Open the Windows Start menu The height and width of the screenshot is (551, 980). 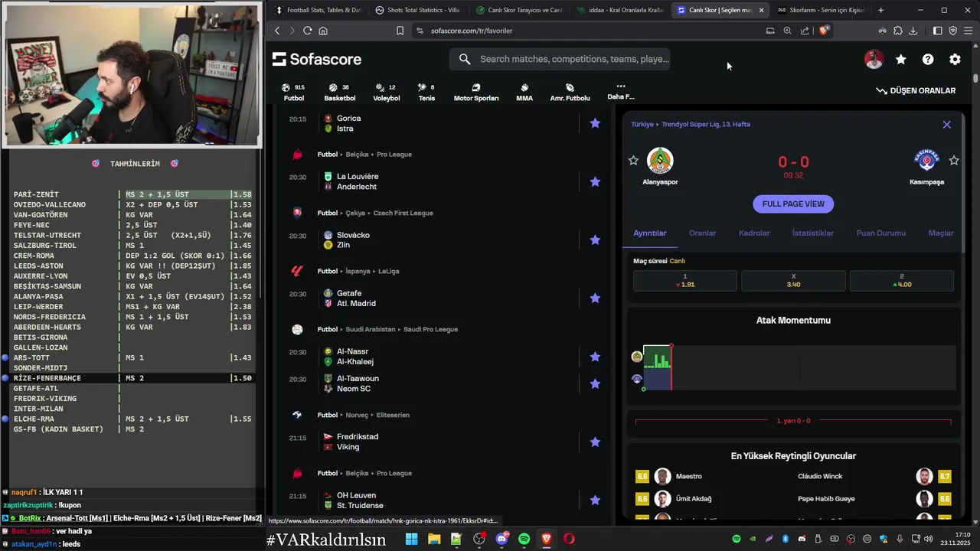coord(411,539)
